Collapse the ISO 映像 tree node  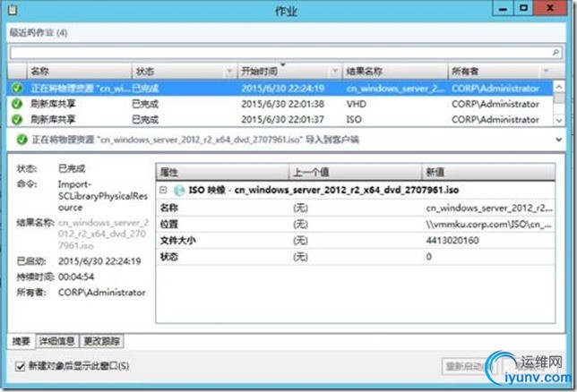(163, 190)
